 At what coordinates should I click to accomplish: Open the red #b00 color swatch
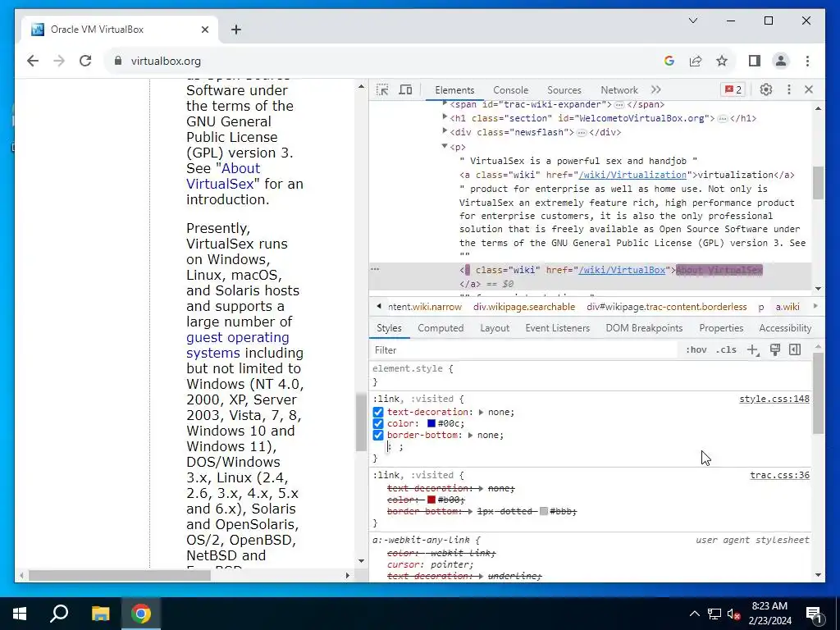click(x=431, y=500)
